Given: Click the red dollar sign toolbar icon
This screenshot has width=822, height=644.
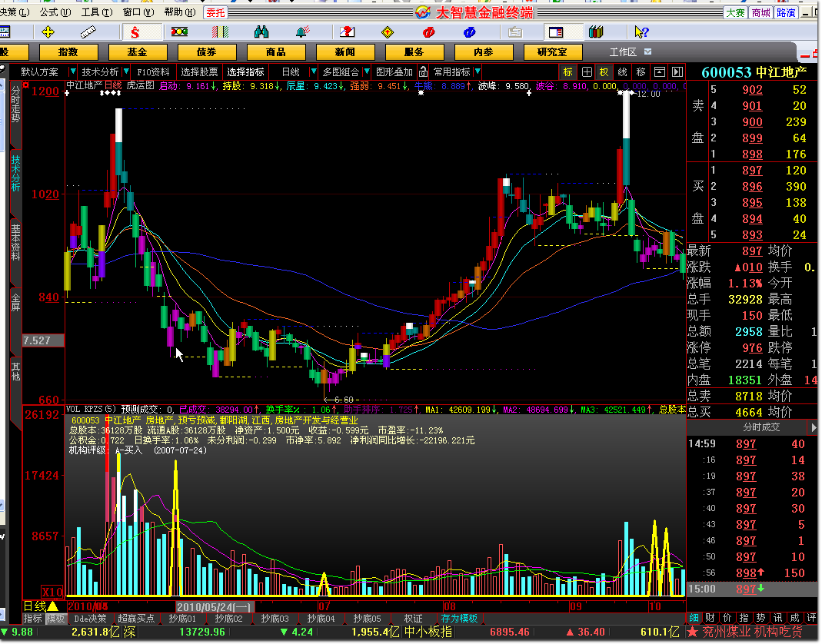Looking at the screenshot, I should [x=135, y=32].
